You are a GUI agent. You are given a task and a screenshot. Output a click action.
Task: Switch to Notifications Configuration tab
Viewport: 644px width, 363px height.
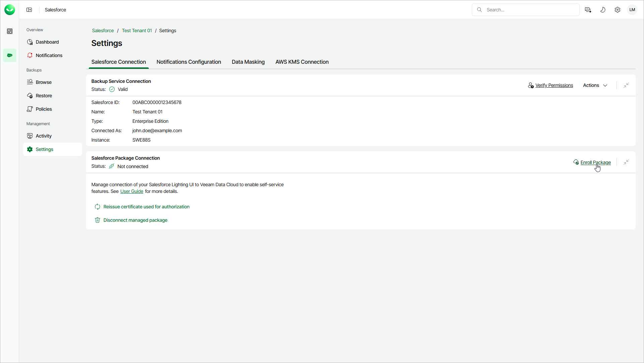[x=189, y=62]
